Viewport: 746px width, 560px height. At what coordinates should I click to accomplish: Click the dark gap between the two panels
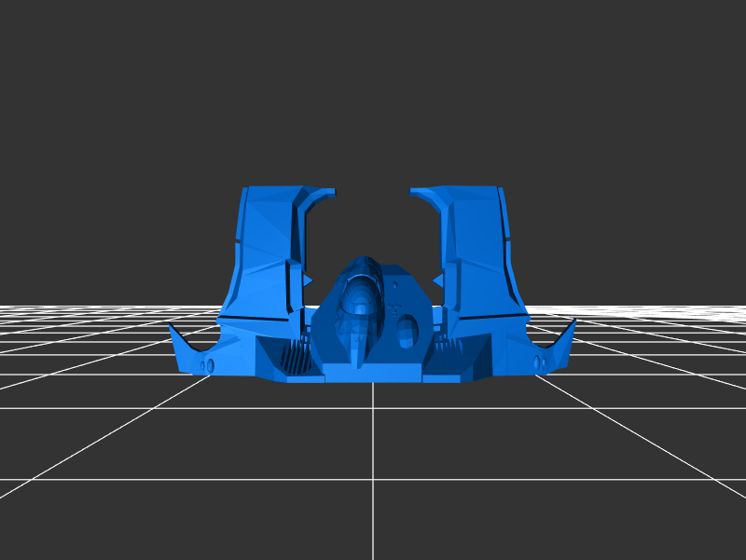click(373, 224)
